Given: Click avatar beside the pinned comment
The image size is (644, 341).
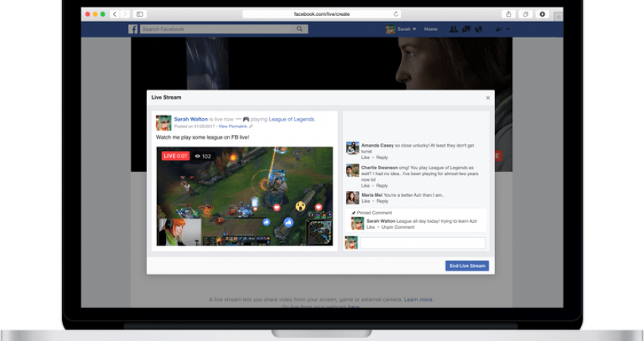Looking at the screenshot, I should pyautogui.click(x=358, y=224).
